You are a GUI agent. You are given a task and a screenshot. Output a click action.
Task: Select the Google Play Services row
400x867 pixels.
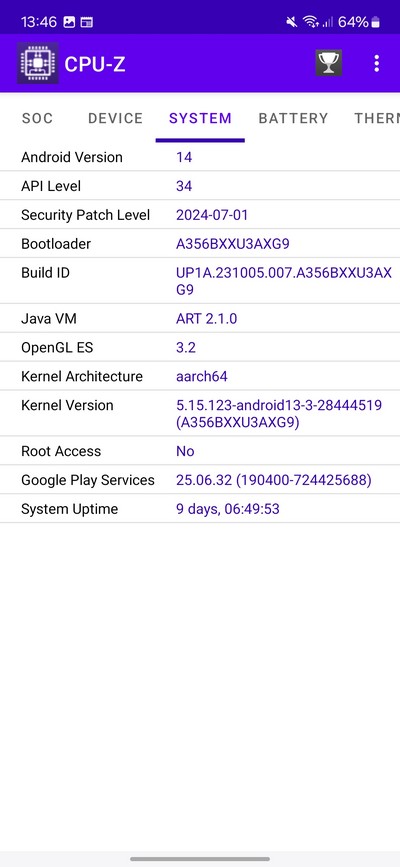point(200,479)
